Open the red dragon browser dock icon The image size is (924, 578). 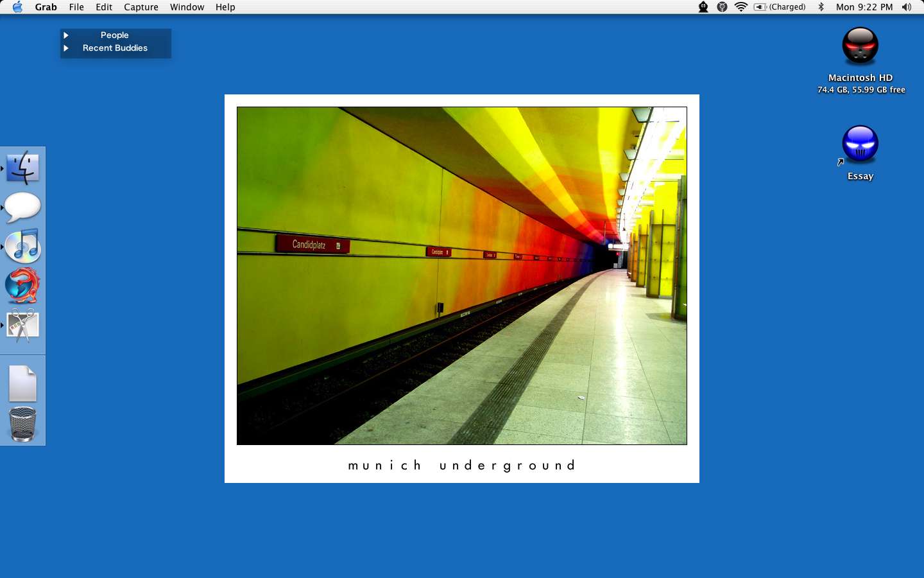click(x=23, y=286)
